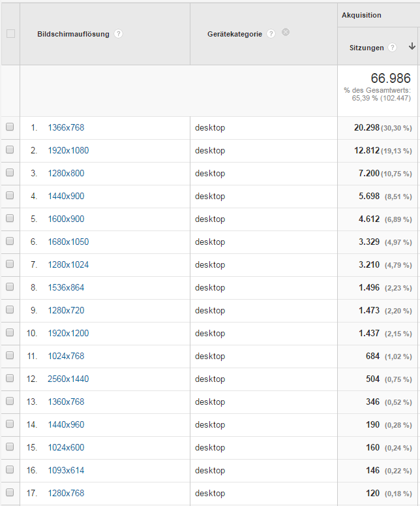Open the 1024x768 resolution link

[x=66, y=356]
